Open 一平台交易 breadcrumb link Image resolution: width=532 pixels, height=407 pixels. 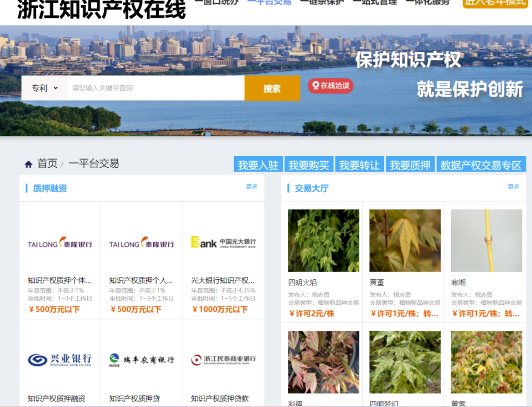pos(94,164)
